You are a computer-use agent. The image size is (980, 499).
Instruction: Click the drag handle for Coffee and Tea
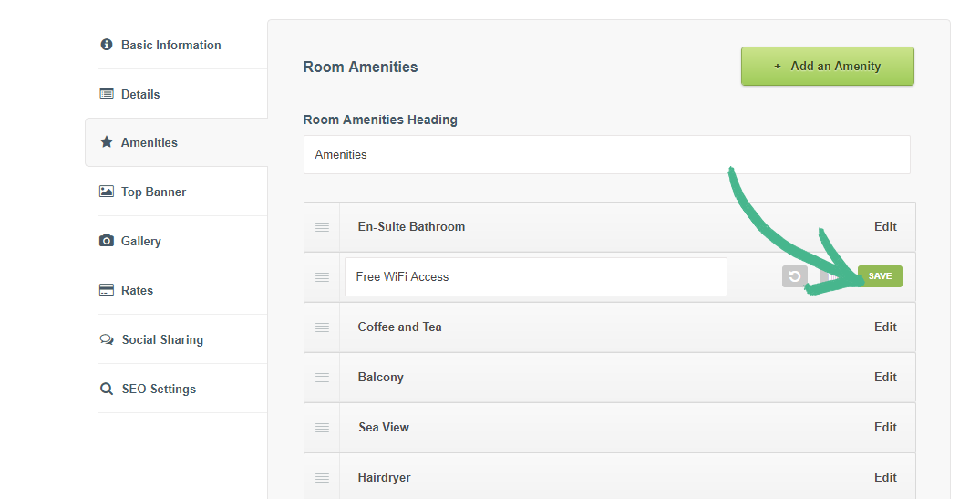[x=322, y=327]
